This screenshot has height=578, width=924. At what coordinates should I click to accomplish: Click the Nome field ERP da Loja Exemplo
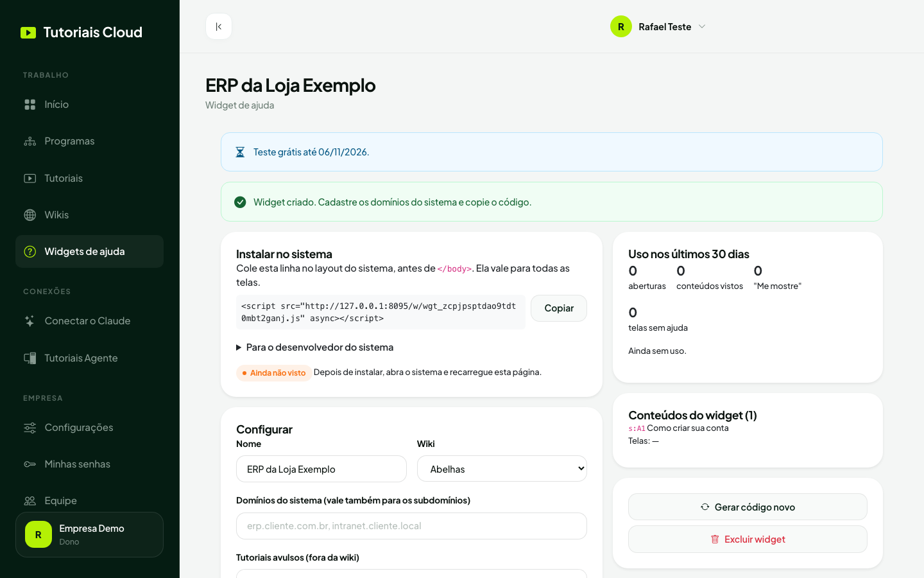pos(321,469)
